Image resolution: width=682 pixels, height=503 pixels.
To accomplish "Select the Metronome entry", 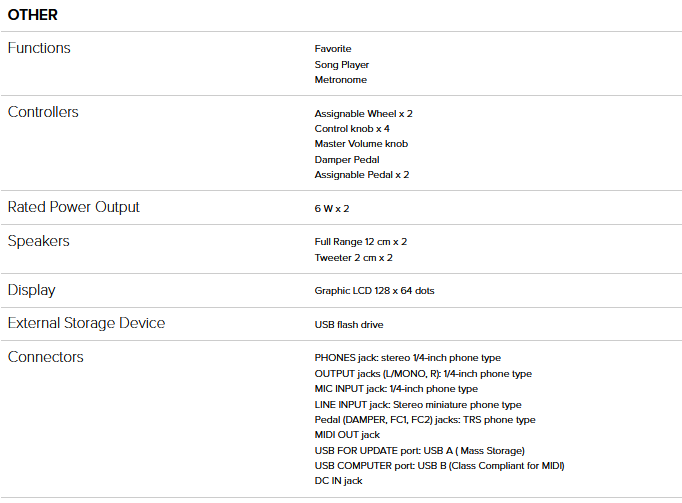I will pos(340,80).
